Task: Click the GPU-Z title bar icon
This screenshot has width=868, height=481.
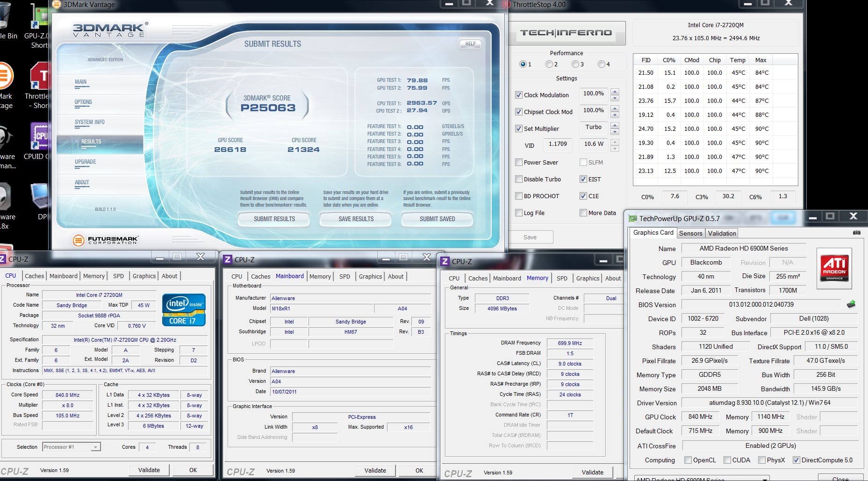Action: (633, 218)
